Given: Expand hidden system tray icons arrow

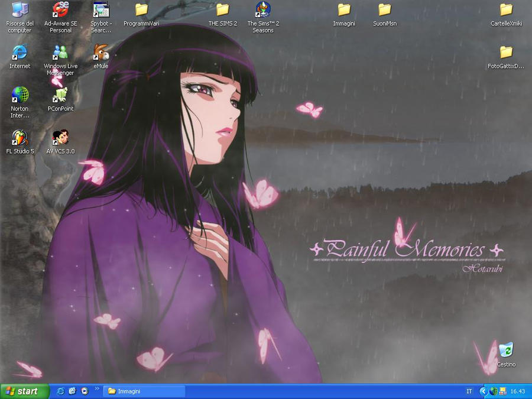Looking at the screenshot, I should pyautogui.click(x=483, y=391).
